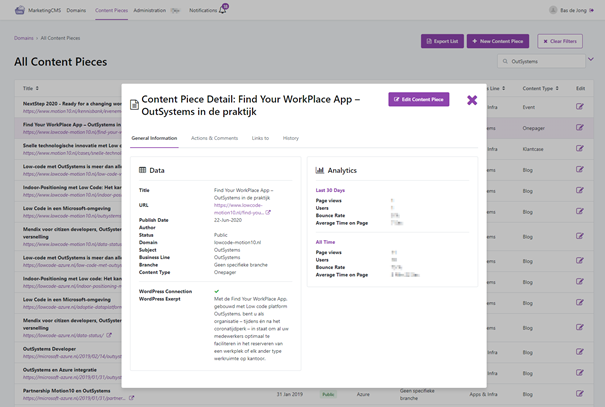605x407 pixels.
Task: Select the OutSystems en Azure integratie row title
Action: 60,370
